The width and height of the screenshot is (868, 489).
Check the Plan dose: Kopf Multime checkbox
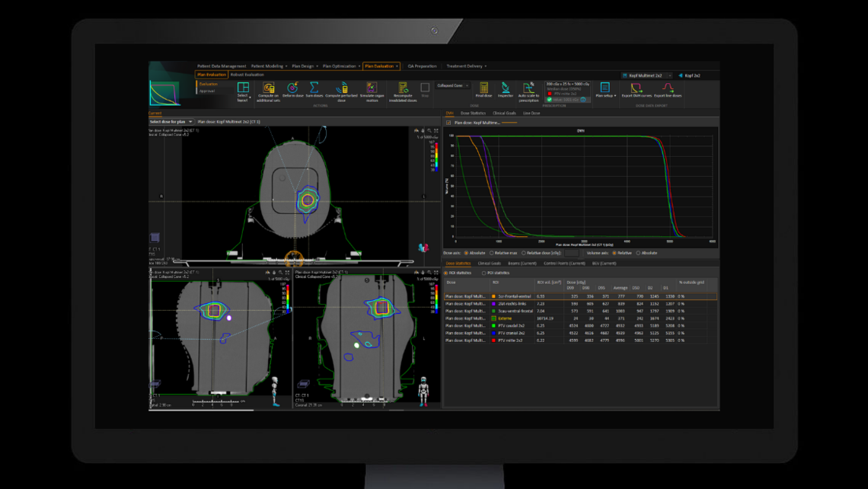coord(448,123)
